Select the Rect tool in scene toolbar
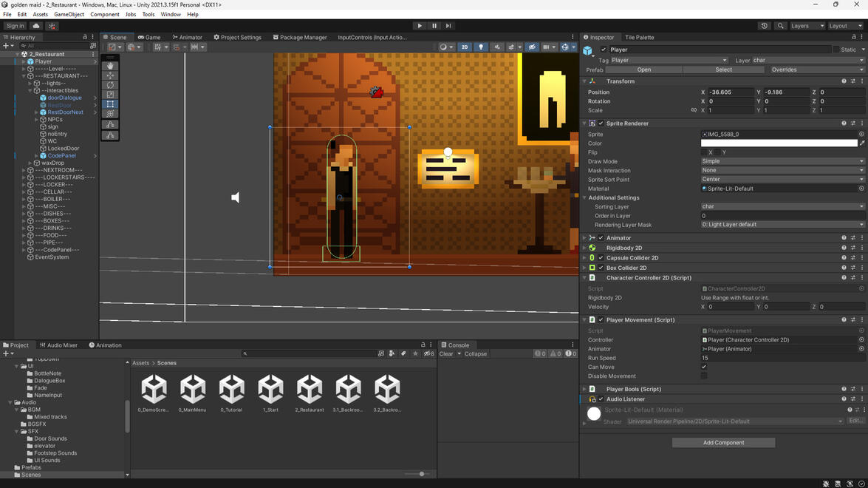Screen dimensions: 868x488 coord(110,104)
